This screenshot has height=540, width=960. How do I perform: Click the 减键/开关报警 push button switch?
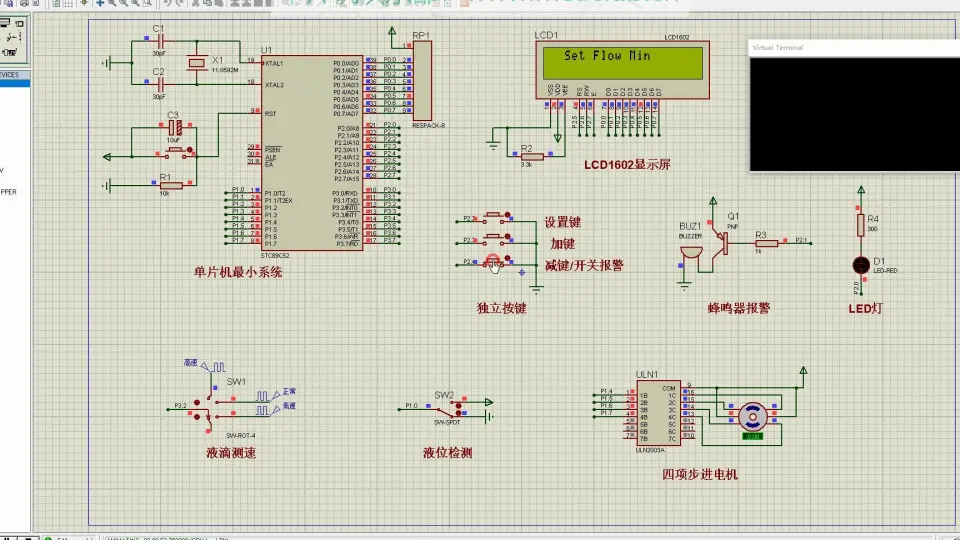click(493, 262)
